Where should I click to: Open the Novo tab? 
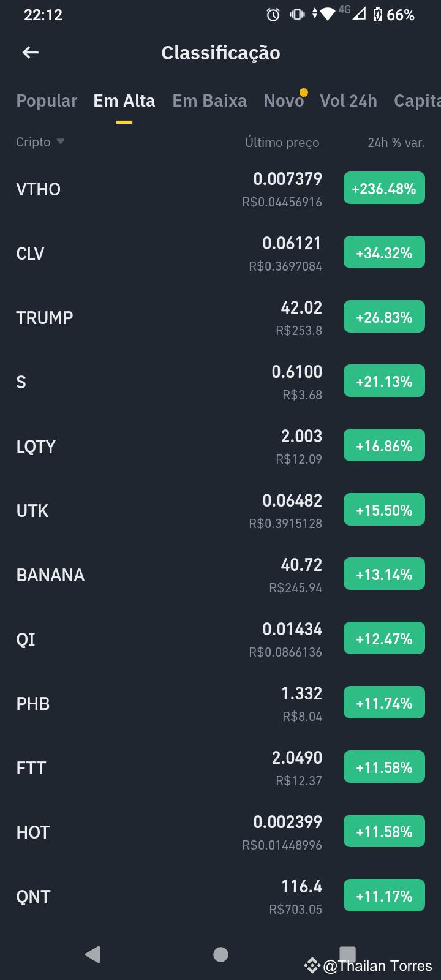coord(284,101)
